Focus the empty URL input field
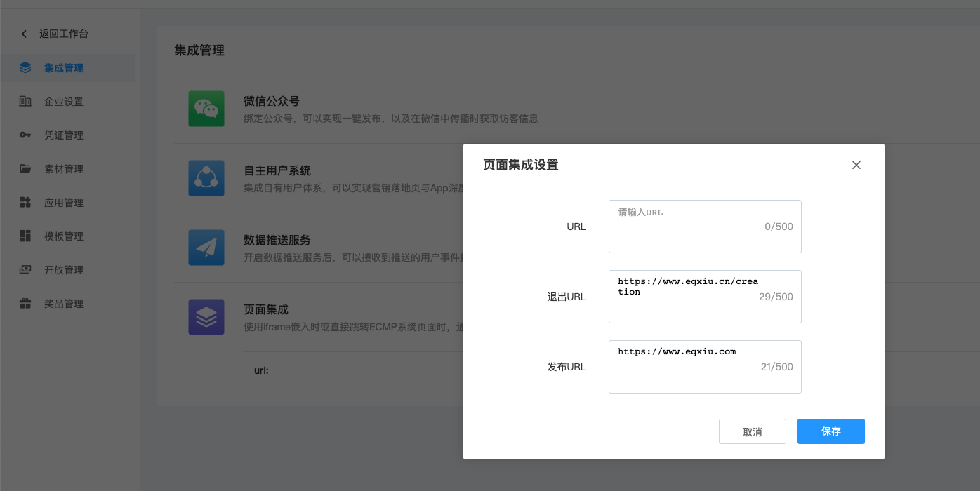980x491 pixels. click(x=705, y=227)
